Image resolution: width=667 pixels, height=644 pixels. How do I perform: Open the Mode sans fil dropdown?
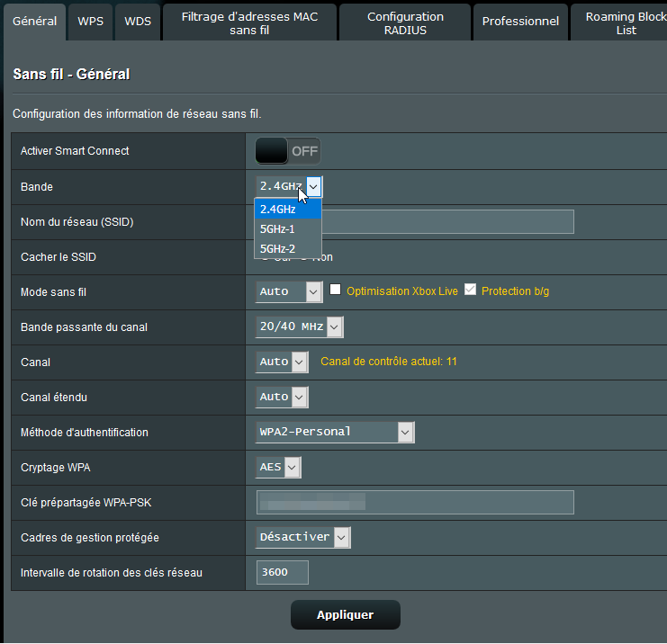(289, 292)
